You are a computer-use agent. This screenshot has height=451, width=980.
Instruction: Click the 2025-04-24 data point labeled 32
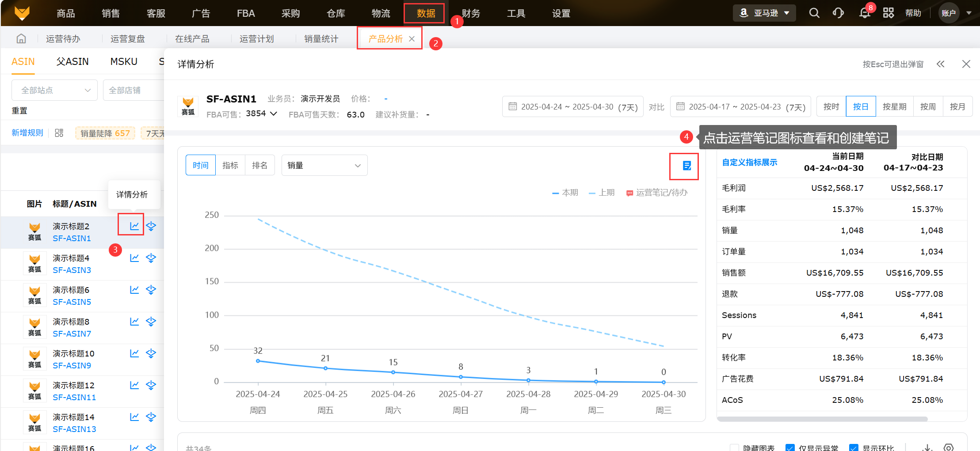258,361
